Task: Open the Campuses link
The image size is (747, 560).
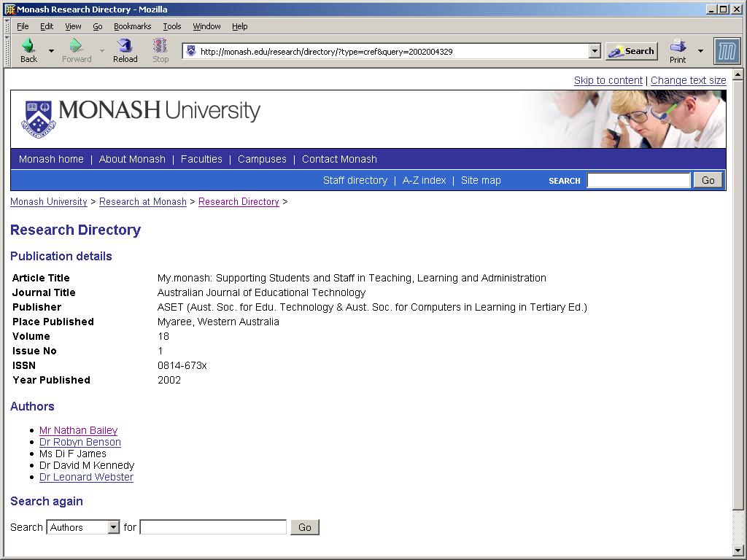Action: click(262, 159)
